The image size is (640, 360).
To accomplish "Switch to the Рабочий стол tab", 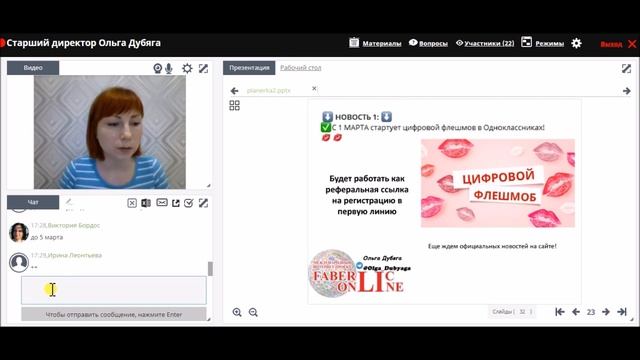I will coord(300,68).
